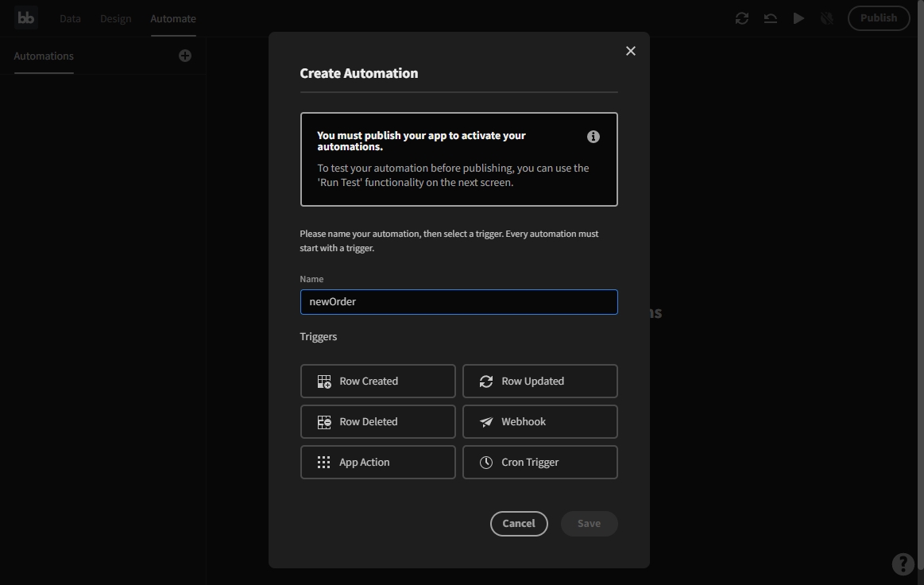
Task: Click the refresh icon in top bar
Action: coord(741,18)
